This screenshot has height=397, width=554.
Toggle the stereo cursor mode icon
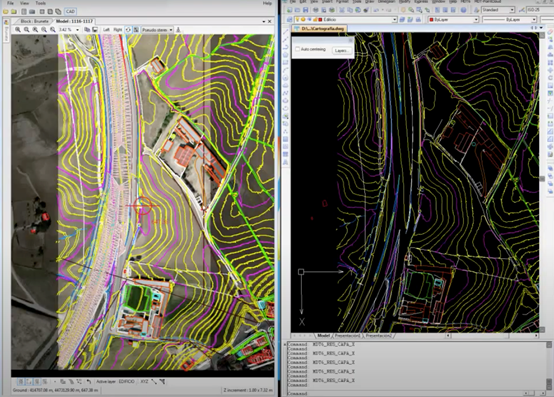pos(128,30)
